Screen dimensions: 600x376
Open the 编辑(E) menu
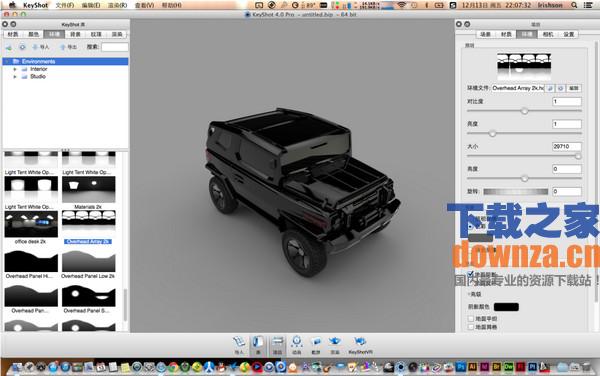pyautogui.click(x=91, y=5)
